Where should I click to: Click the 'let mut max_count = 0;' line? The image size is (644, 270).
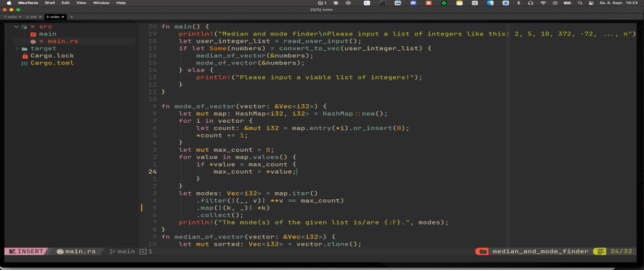pos(226,150)
